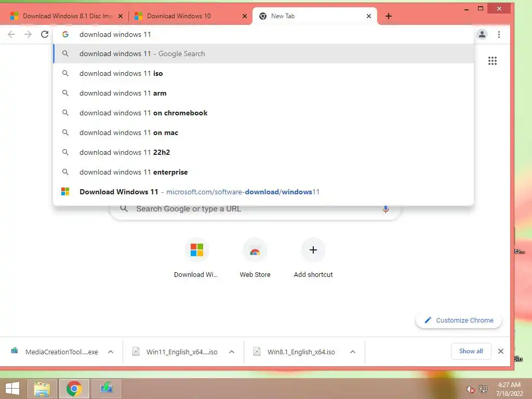Screen dimensions: 532x399
Task: Choose 'download windows 11 iso' suggestion
Action: click(x=263, y=73)
